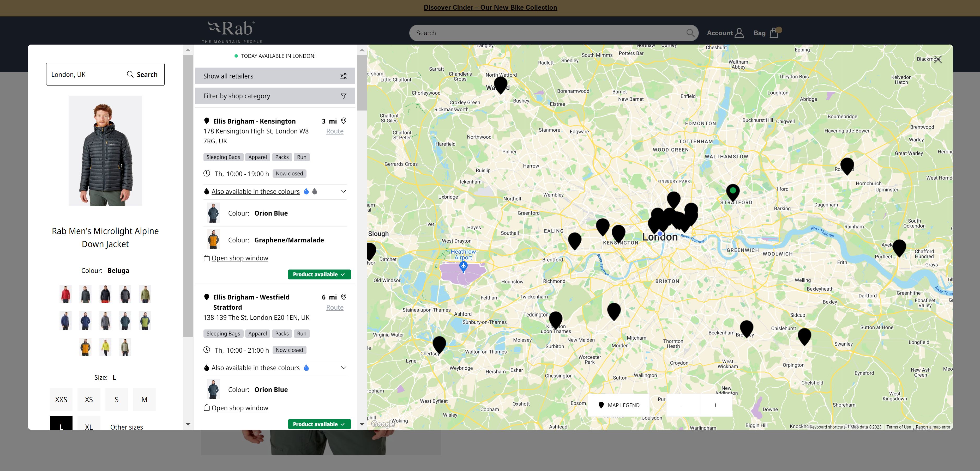The width and height of the screenshot is (980, 471).
Task: Click map Terms of Use link
Action: click(899, 427)
